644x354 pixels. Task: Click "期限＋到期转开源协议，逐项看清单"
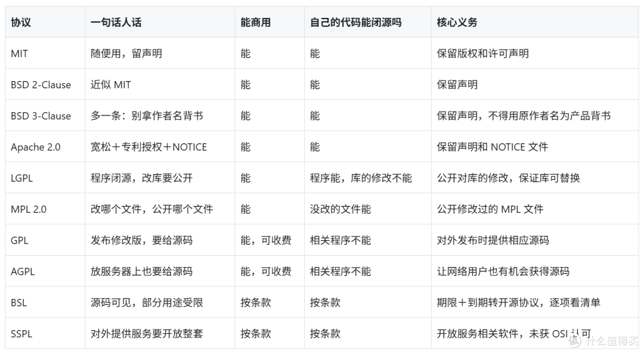(x=518, y=303)
